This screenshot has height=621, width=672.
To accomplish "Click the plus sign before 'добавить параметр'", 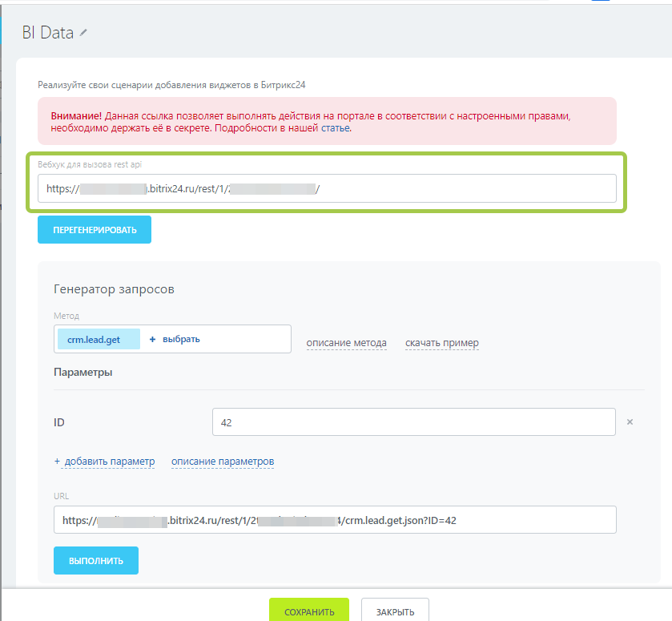I will (57, 462).
